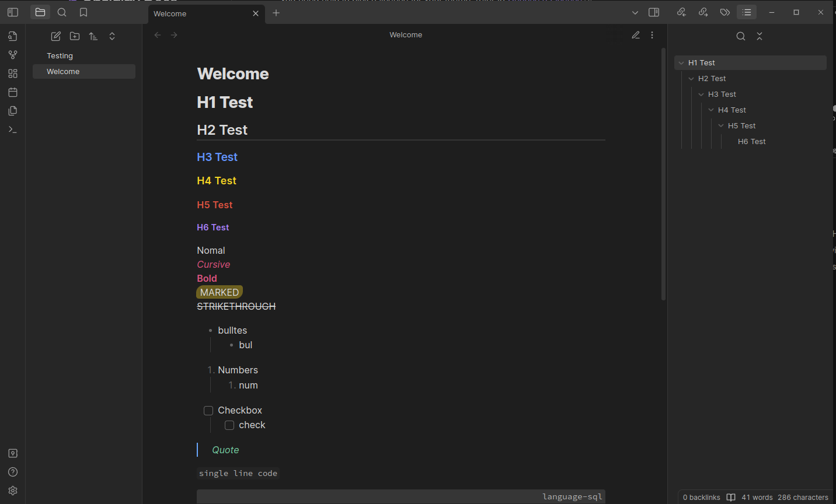
Task: Toggle the right sidebar panel
Action: tap(654, 12)
